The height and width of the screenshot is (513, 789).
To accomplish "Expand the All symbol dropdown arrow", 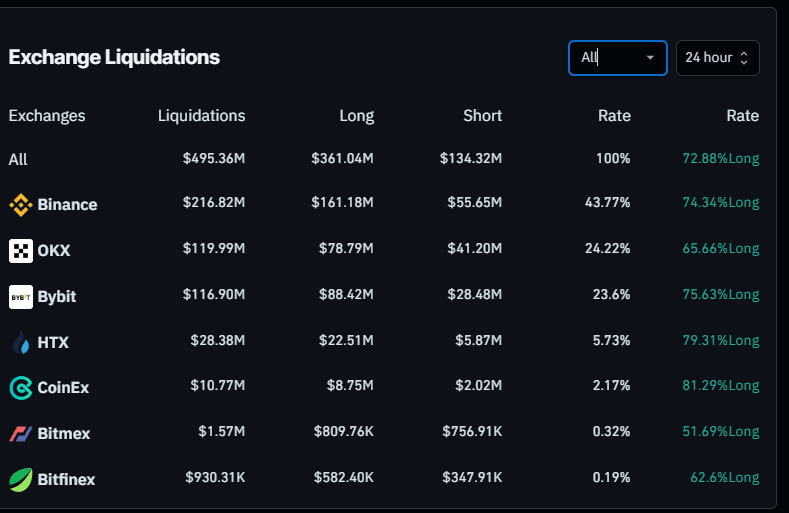I will click(651, 58).
